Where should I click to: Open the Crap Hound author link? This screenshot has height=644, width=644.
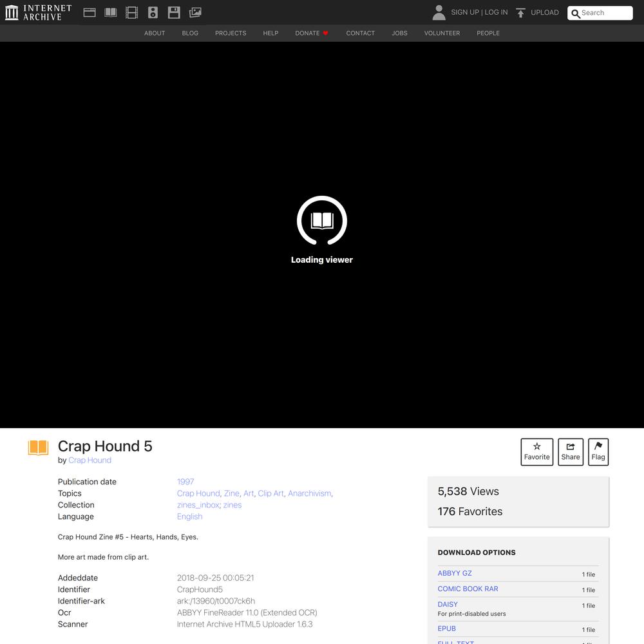90,460
